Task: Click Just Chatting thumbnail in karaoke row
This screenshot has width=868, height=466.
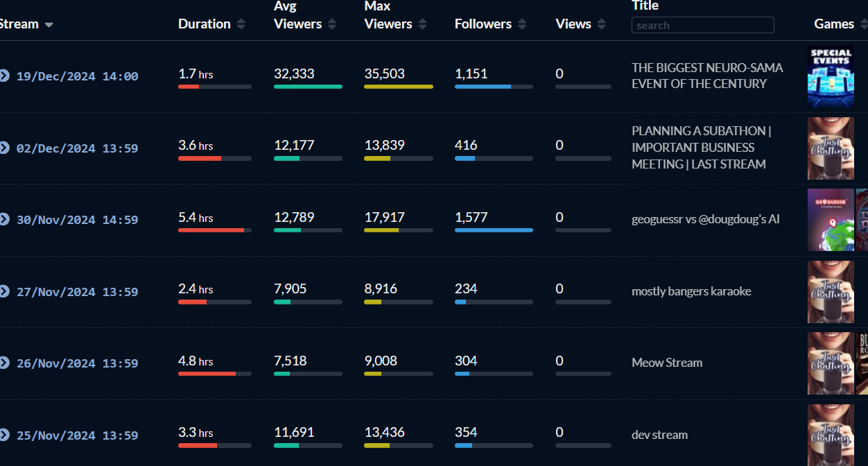Action: pos(831,292)
